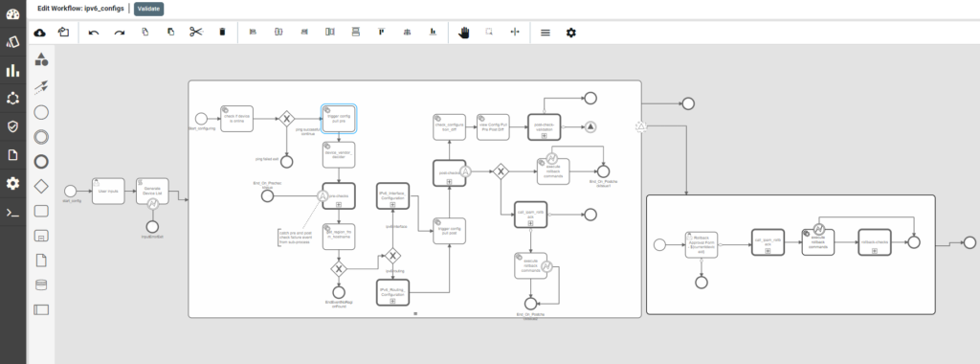Select the EndEventNoRegionFound end event circle
This screenshot has width=980, height=364.
[339, 292]
